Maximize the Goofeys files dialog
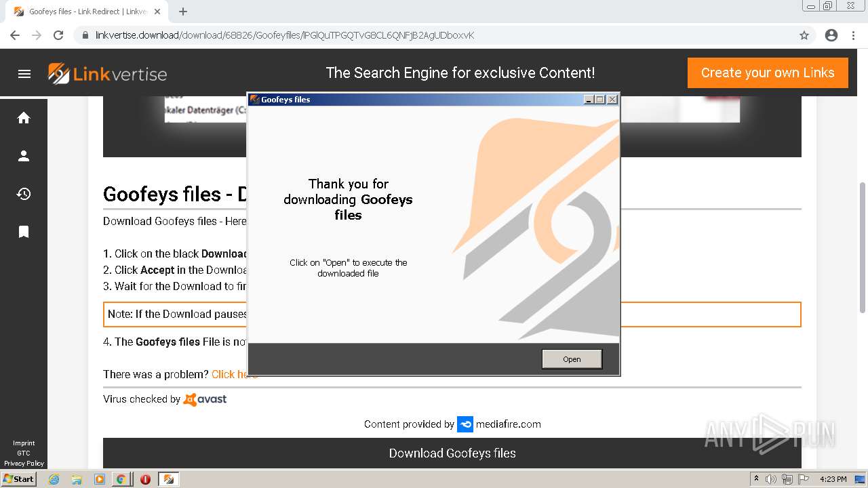The image size is (868, 488). [x=600, y=100]
